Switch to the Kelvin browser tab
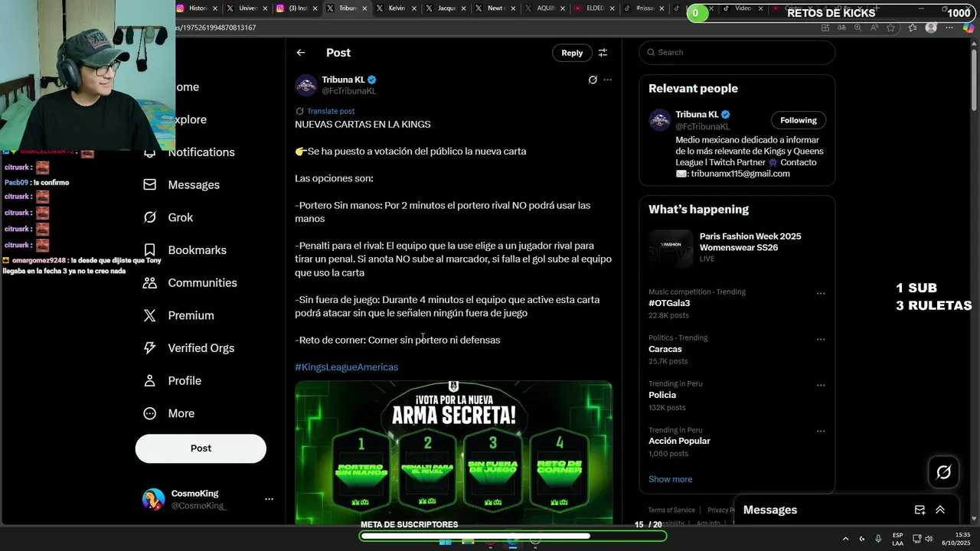This screenshot has width=980, height=551. [397, 8]
